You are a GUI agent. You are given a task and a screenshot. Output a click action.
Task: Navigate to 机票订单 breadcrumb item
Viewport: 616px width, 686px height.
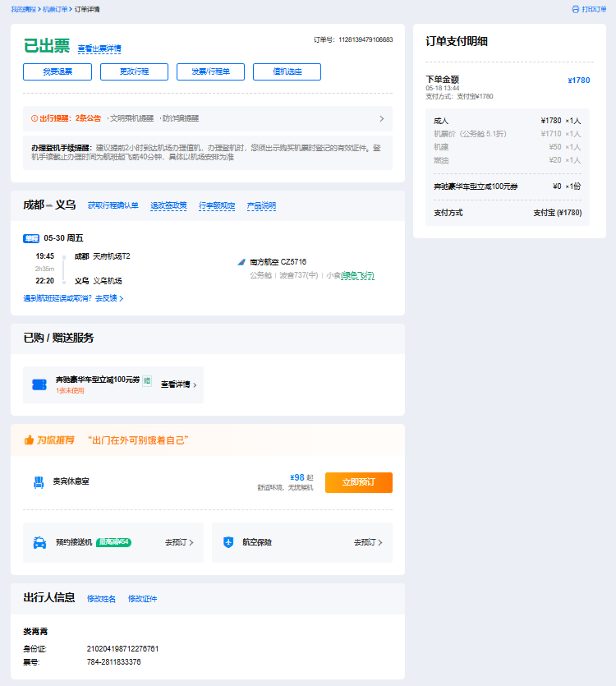tap(57, 9)
